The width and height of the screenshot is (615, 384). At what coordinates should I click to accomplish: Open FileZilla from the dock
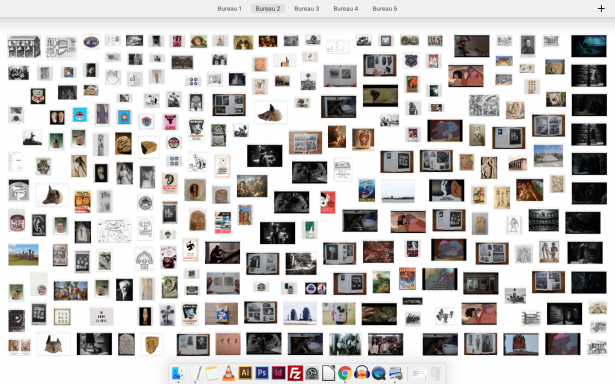coord(295,373)
